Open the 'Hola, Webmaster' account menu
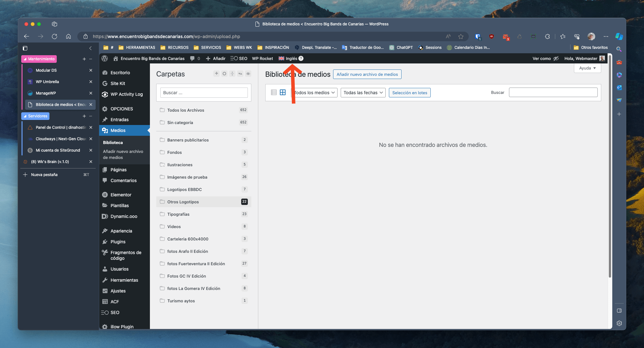The width and height of the screenshot is (644, 348). point(584,58)
